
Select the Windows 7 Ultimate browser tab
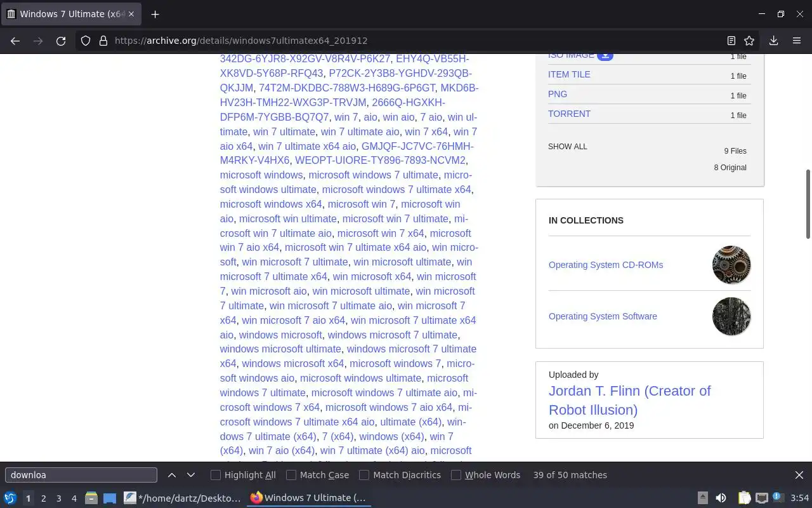click(x=71, y=14)
